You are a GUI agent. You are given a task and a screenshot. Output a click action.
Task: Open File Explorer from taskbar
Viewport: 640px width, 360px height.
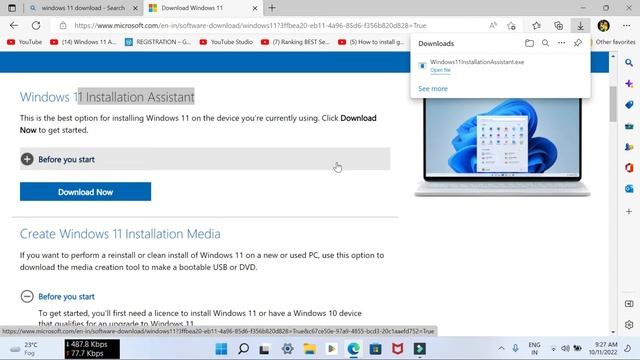coord(310,349)
